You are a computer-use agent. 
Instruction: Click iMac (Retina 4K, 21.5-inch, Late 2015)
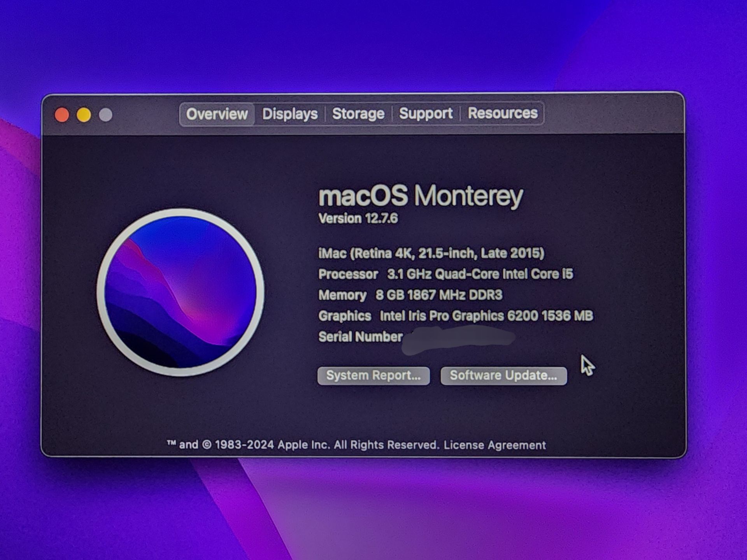[431, 254]
